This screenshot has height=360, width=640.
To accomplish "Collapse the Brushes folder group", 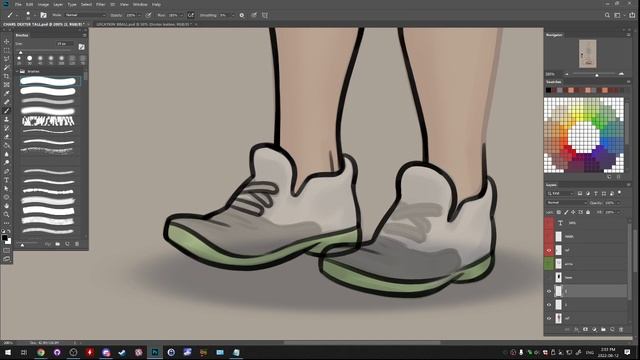I will pyautogui.click(x=18, y=71).
